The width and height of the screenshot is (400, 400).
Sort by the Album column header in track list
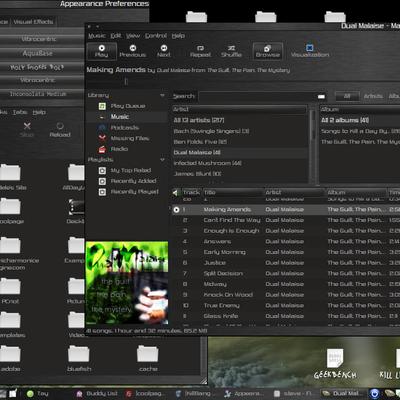(x=356, y=192)
